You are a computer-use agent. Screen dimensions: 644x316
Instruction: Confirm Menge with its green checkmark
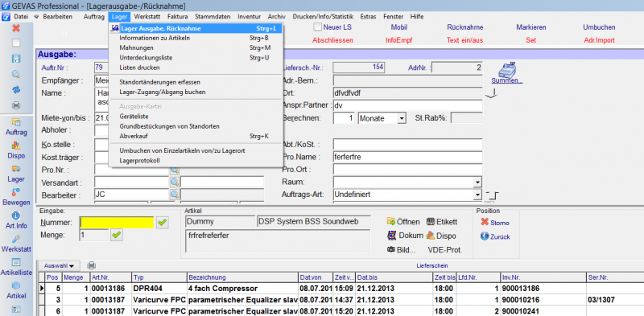tap(117, 235)
